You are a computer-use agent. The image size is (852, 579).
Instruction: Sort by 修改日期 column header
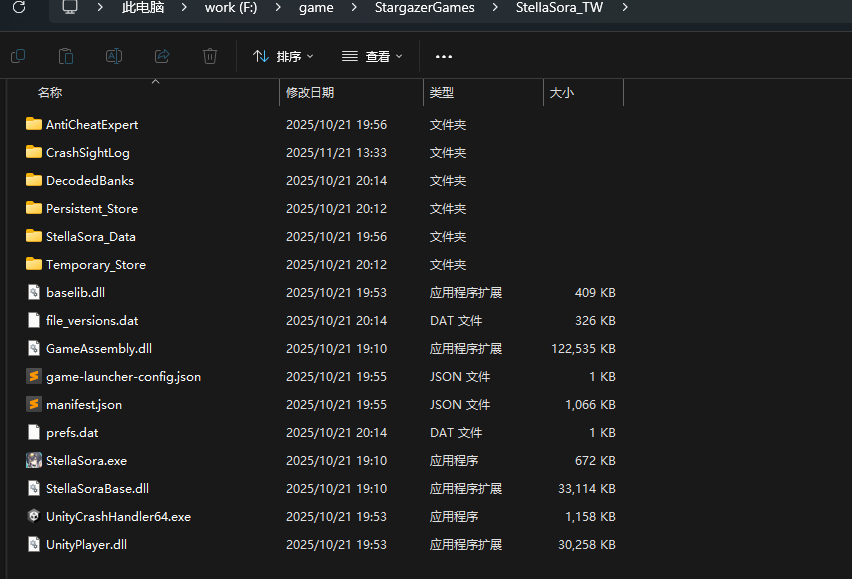point(310,93)
